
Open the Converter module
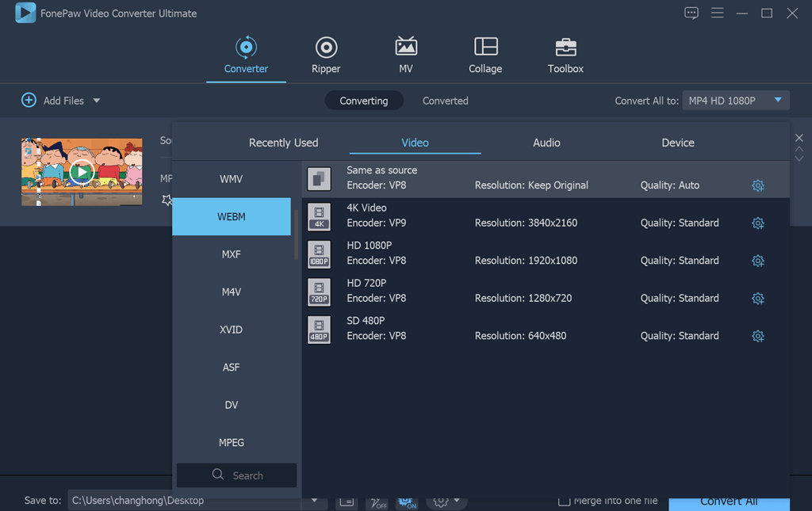click(x=246, y=55)
